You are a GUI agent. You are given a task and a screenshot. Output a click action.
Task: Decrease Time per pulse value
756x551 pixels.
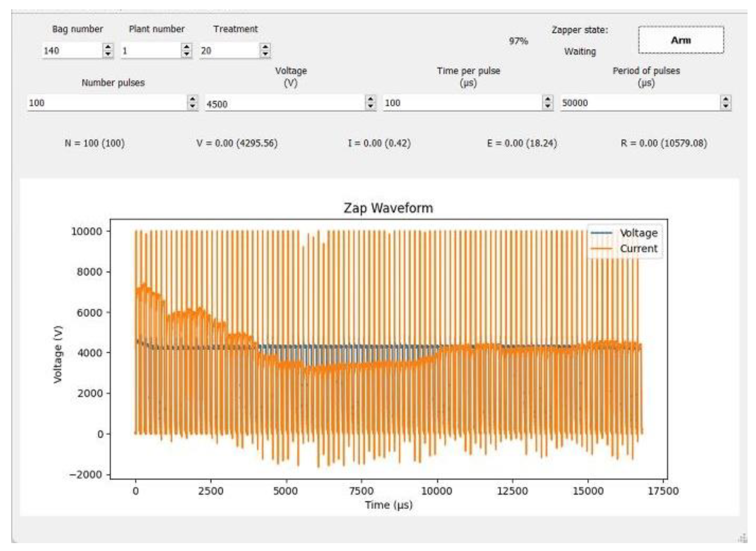coord(548,106)
